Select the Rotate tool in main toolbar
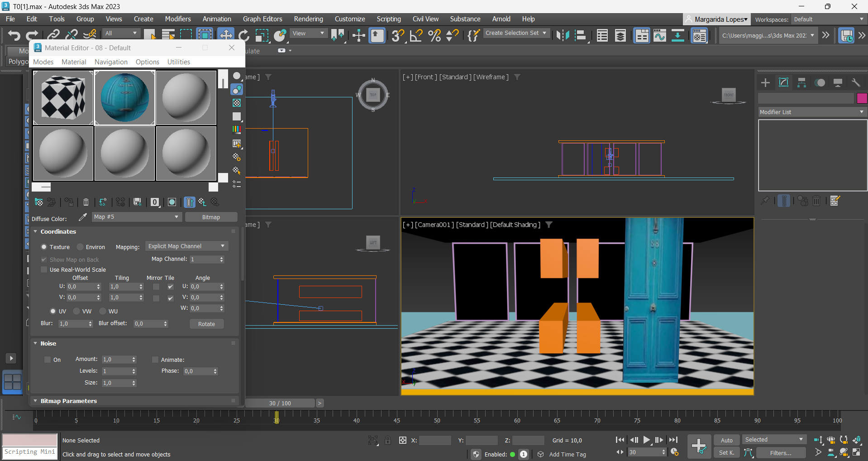 tap(243, 35)
